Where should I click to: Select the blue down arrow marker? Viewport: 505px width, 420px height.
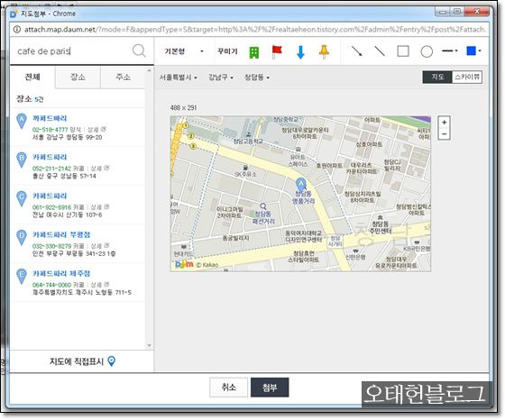point(300,52)
